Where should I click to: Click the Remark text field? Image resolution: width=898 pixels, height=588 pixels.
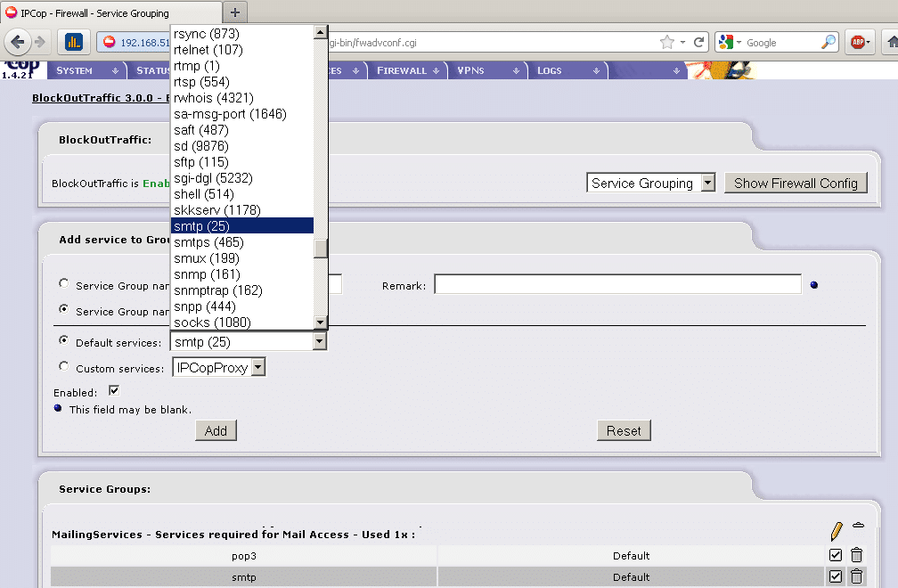pyautogui.click(x=617, y=285)
